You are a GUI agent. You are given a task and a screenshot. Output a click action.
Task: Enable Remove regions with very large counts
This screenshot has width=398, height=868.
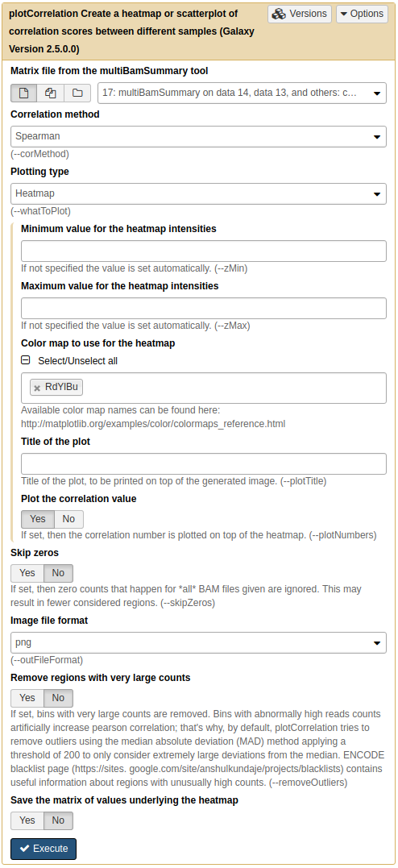coord(27,698)
